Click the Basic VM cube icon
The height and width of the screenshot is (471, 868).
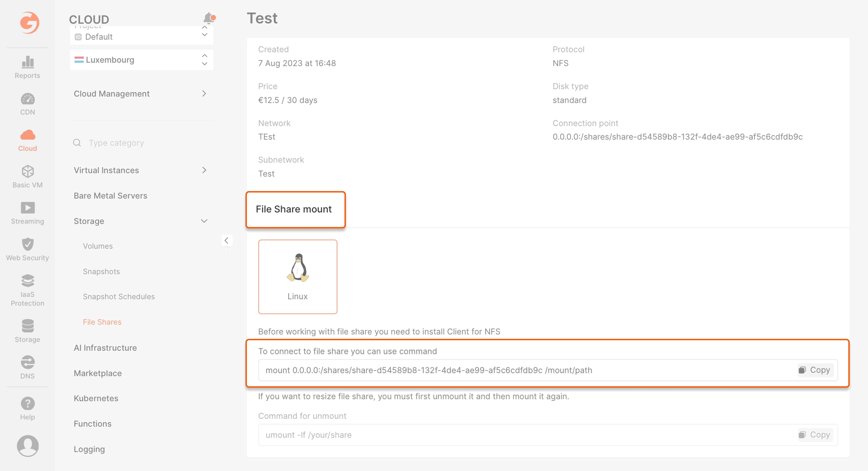coord(27,171)
